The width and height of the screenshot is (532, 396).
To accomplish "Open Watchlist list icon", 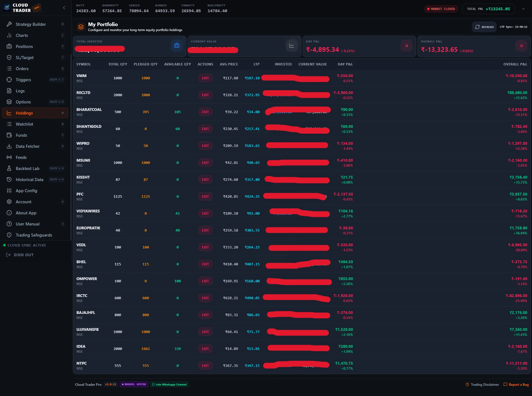I will point(9,124).
